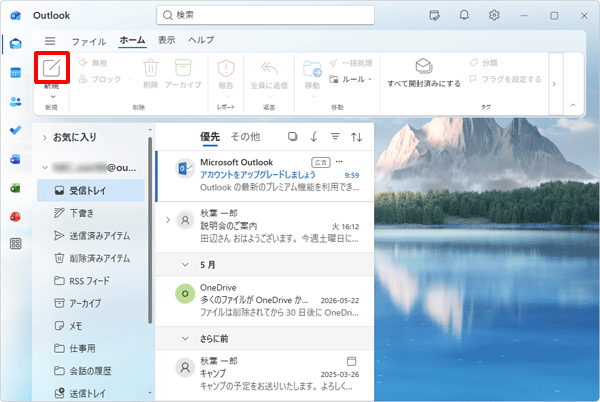
Task: Click the Reply all arrows icon
Action: pyautogui.click(x=269, y=68)
